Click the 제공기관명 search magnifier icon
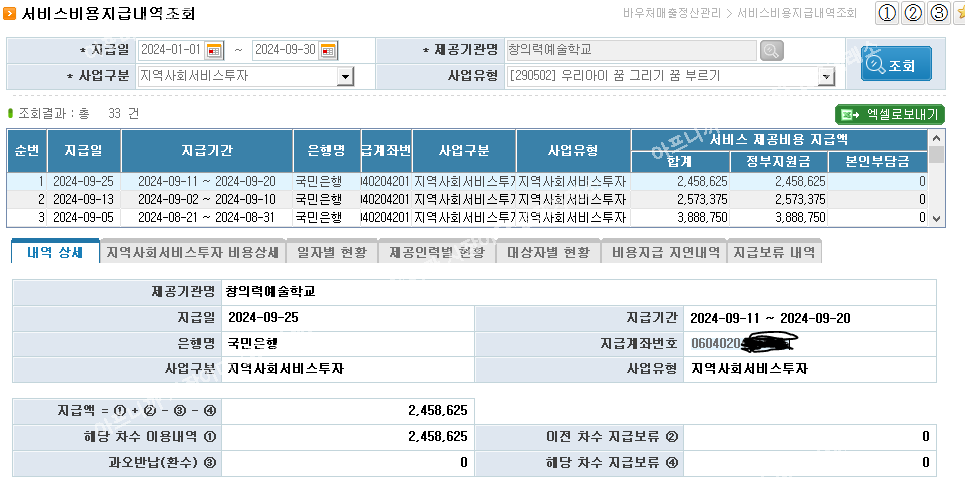965x497 pixels. 771,50
